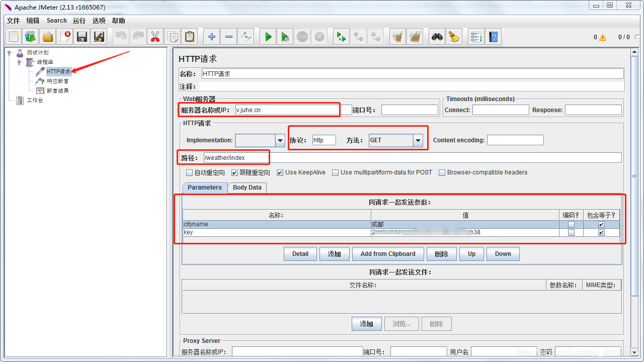Open Search with binoculars icon
644x362 pixels.
[x=437, y=37]
